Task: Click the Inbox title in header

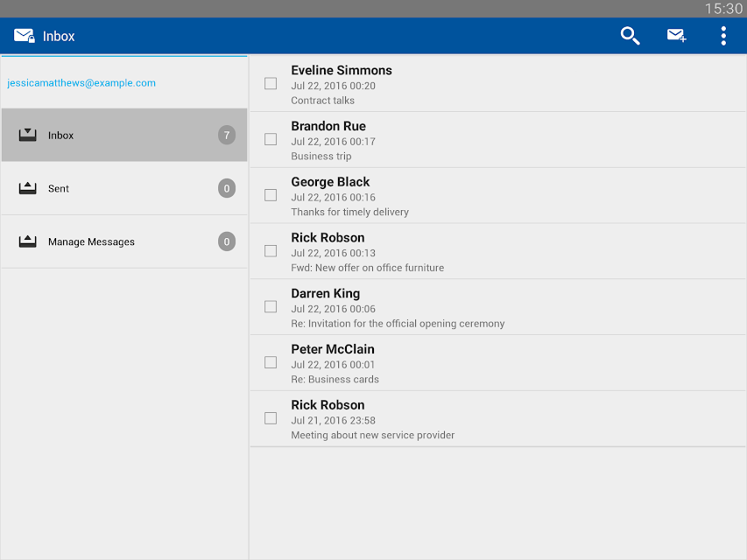Action: click(59, 36)
